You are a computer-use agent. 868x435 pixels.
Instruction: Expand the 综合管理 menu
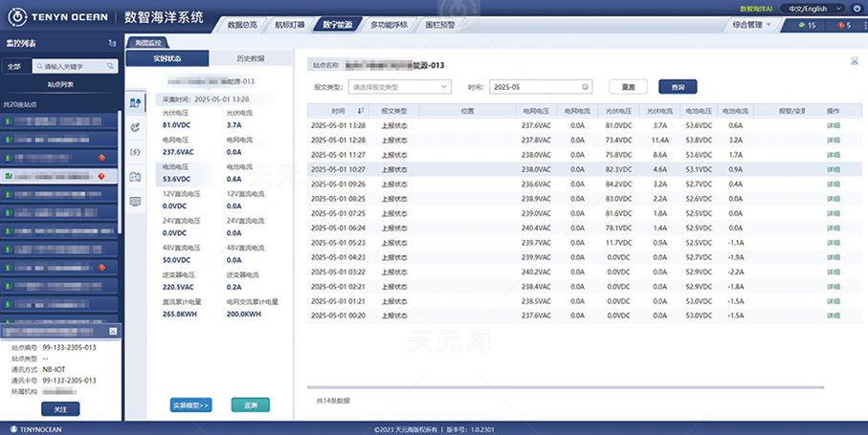750,25
